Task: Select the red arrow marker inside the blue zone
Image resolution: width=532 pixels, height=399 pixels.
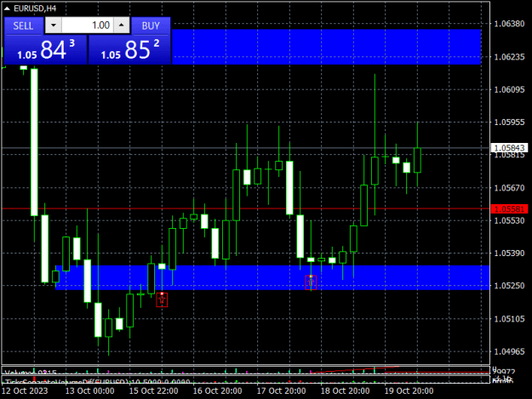Action: (311, 282)
